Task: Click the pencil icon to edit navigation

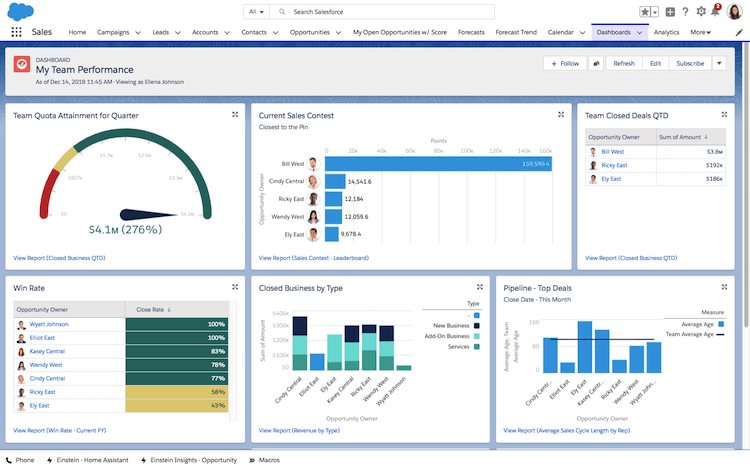Action: [x=739, y=32]
